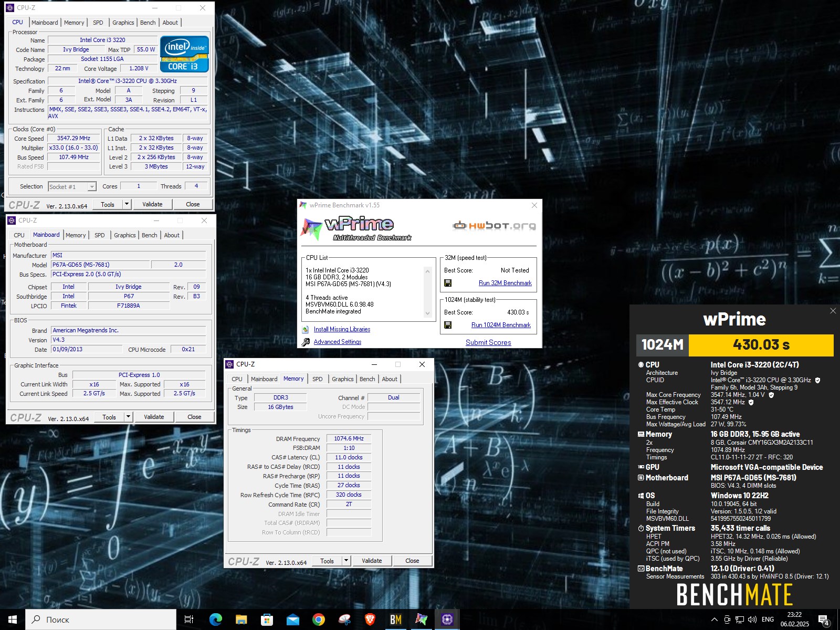Open the Mail app from the taskbar
Image resolution: width=840 pixels, height=630 pixels.
(292, 619)
